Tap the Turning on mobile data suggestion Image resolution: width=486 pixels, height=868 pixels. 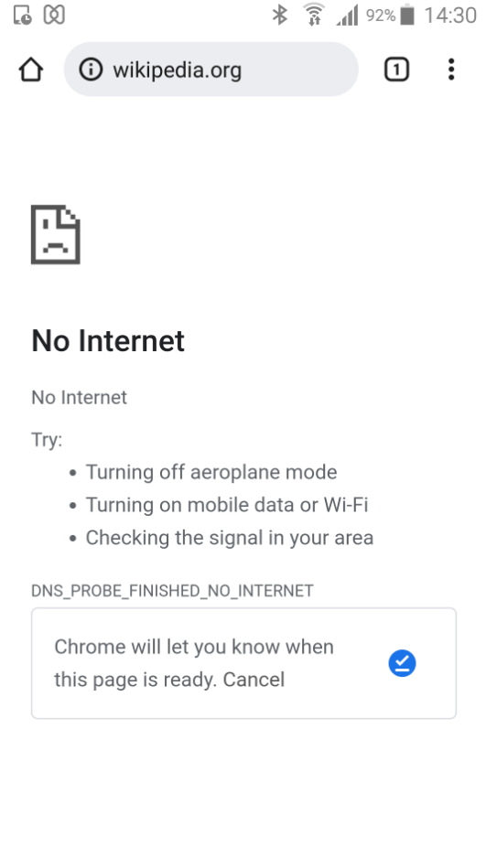227,505
